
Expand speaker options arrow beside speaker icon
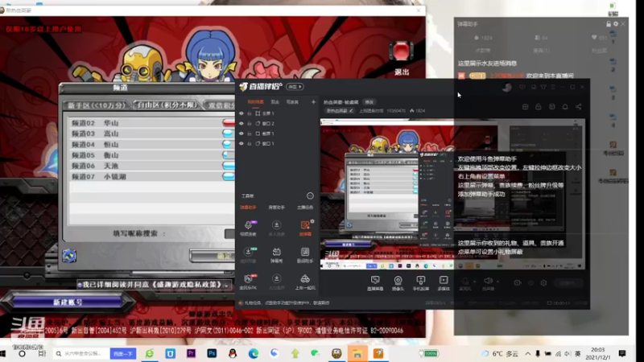(x=497, y=282)
